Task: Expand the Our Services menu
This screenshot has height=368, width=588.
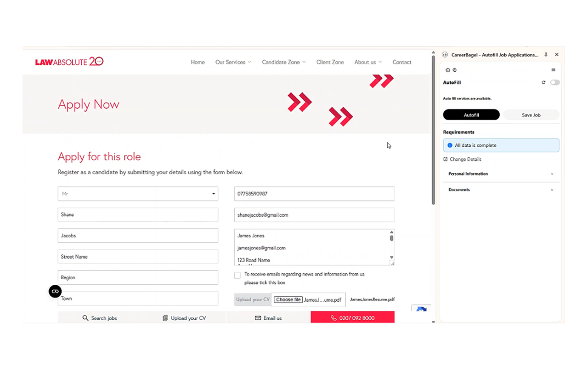Action: (x=233, y=62)
